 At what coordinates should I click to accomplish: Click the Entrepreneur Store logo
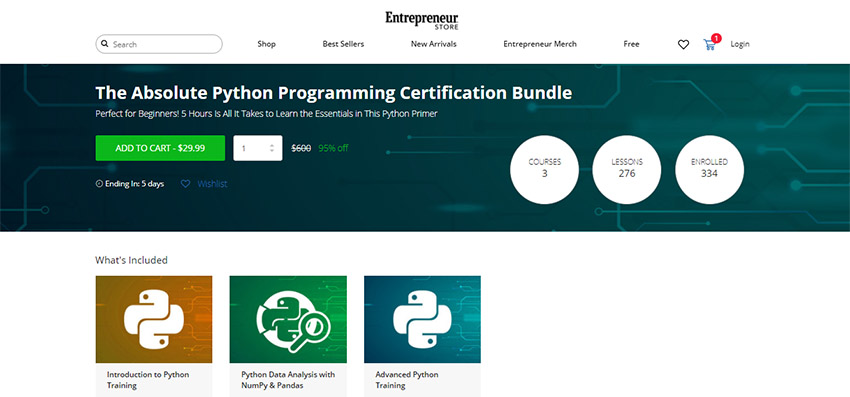coord(422,20)
